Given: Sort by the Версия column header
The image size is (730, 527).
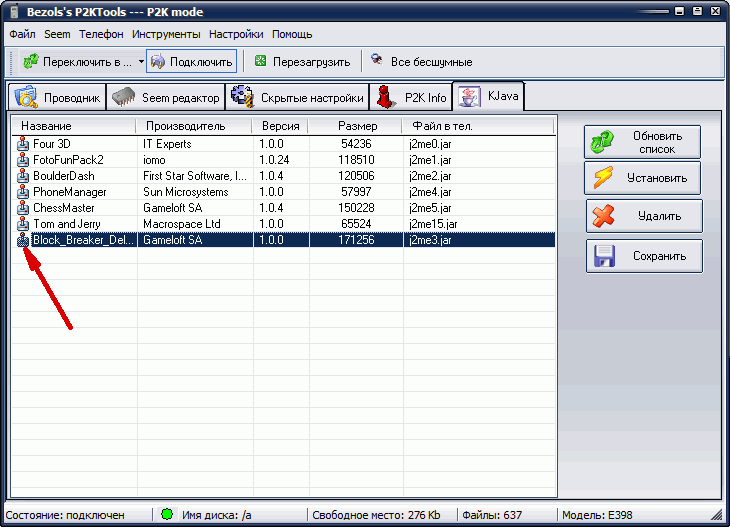Looking at the screenshot, I should [280, 126].
